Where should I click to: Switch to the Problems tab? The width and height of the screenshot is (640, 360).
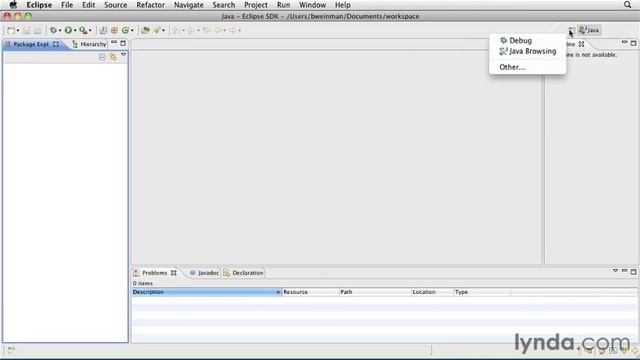pyautogui.click(x=155, y=273)
